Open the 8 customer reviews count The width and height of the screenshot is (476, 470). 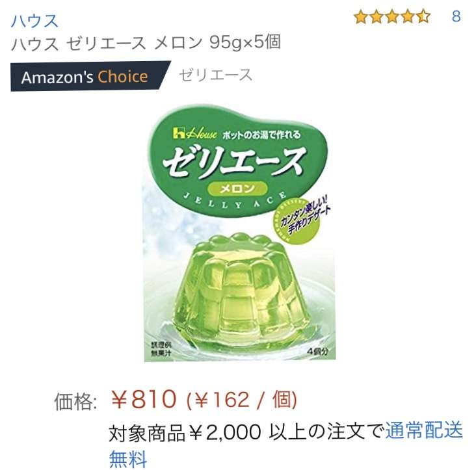pos(456,16)
